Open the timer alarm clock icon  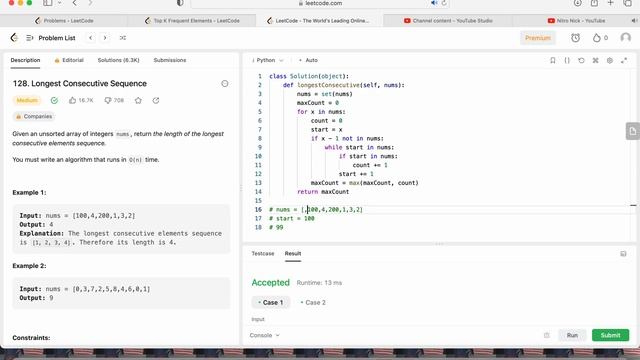pos(575,38)
